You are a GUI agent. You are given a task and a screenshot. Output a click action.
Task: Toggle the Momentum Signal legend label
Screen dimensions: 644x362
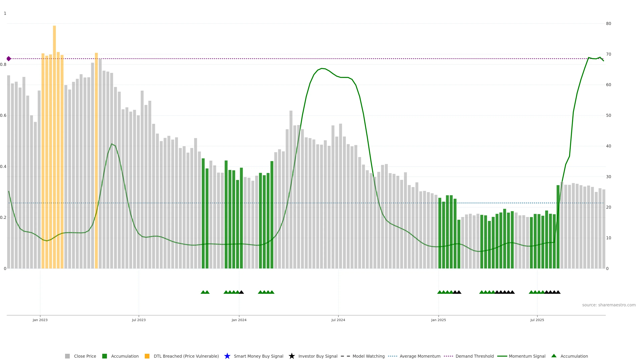(527, 356)
